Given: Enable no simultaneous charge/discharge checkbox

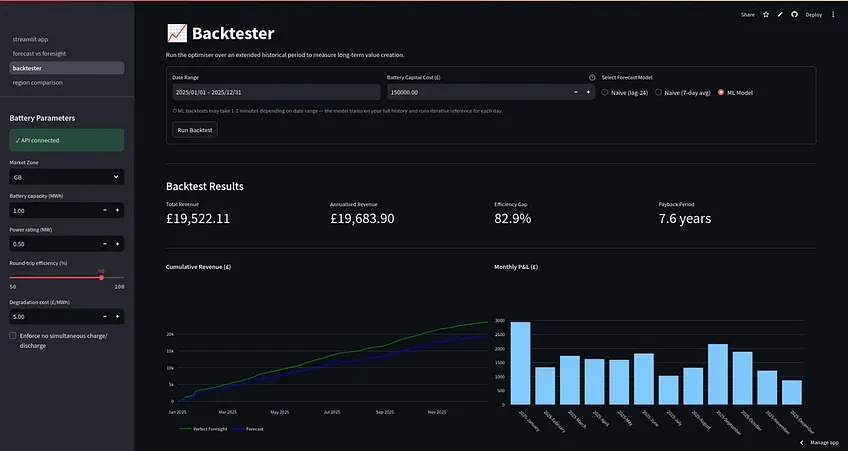Looking at the screenshot, I should point(12,336).
